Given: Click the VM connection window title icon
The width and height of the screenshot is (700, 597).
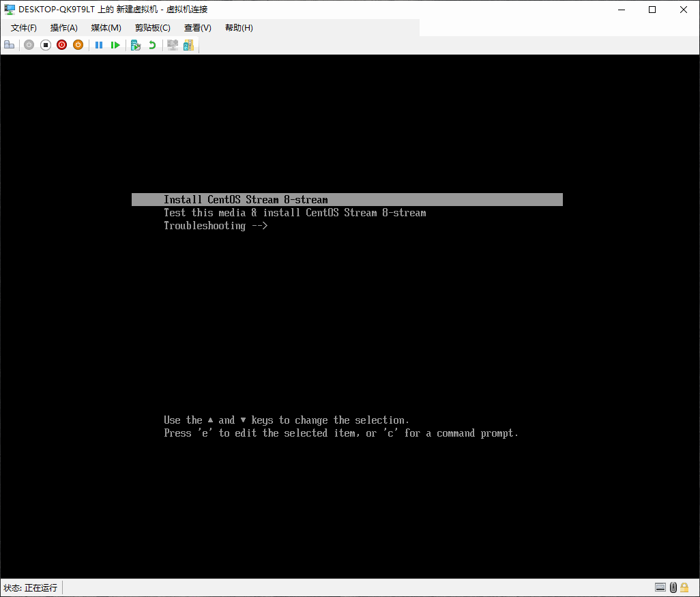Looking at the screenshot, I should pyautogui.click(x=10, y=10).
